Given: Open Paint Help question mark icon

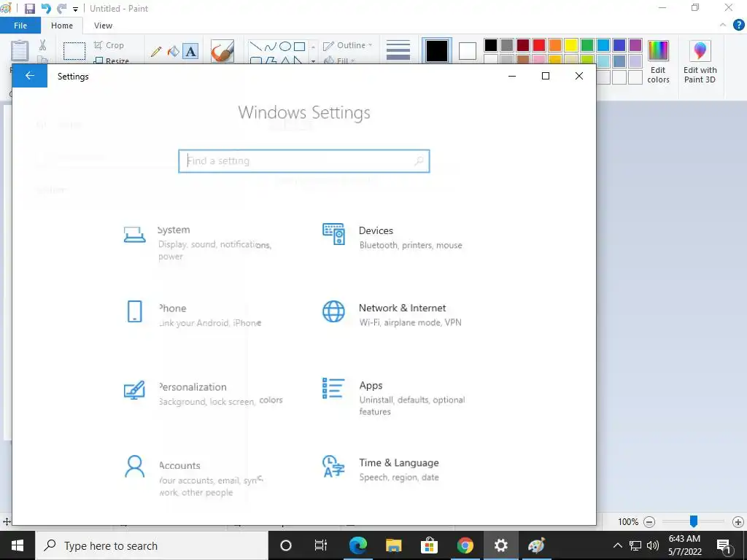Looking at the screenshot, I should tap(738, 25).
